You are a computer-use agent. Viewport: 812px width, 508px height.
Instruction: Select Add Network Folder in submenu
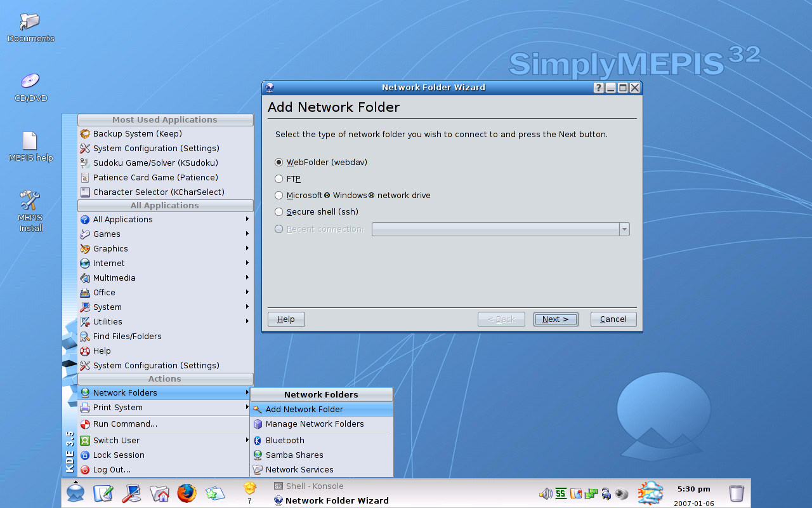coord(322,410)
